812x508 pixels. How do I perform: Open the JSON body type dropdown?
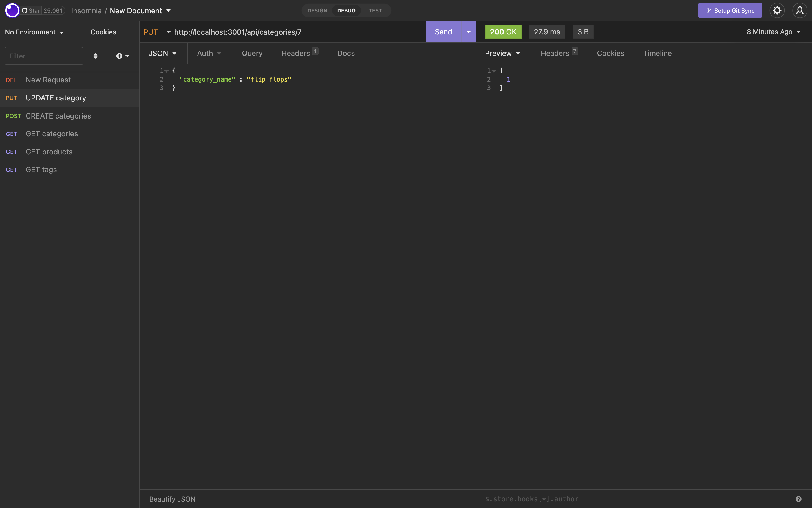point(163,53)
